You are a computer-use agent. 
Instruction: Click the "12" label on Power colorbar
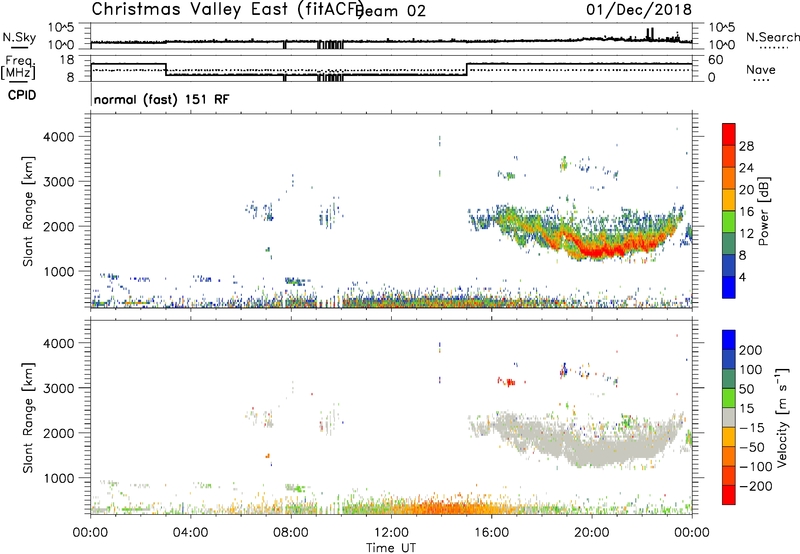pos(746,234)
